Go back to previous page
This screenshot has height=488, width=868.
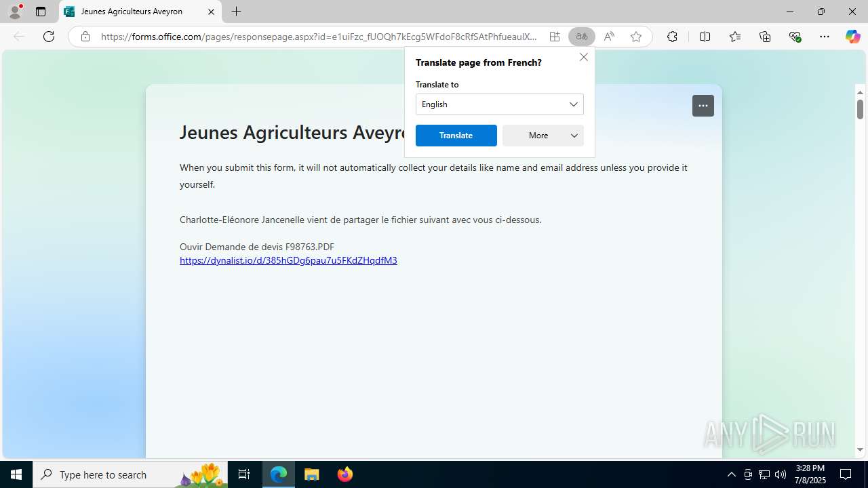(x=19, y=37)
